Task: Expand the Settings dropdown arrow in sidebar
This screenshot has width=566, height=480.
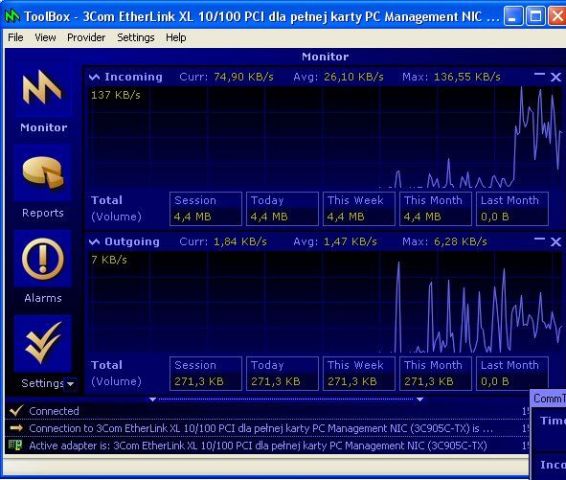Action: pos(71,384)
